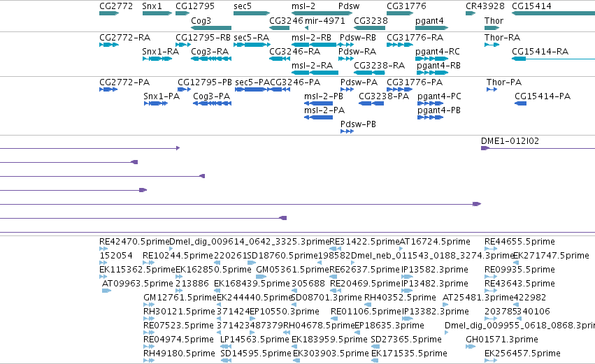Select protein CG2772-PA
Screen dimensions: 595x364
tap(108, 89)
